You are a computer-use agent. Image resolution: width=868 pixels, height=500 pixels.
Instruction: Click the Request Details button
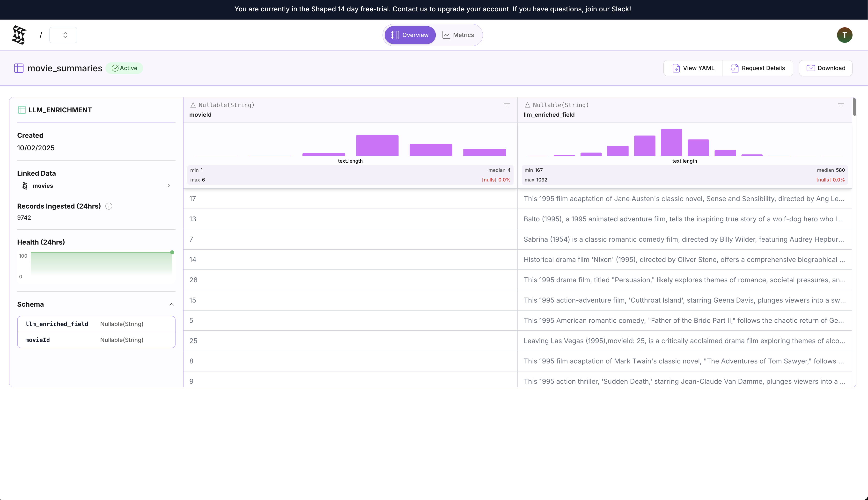(x=758, y=68)
